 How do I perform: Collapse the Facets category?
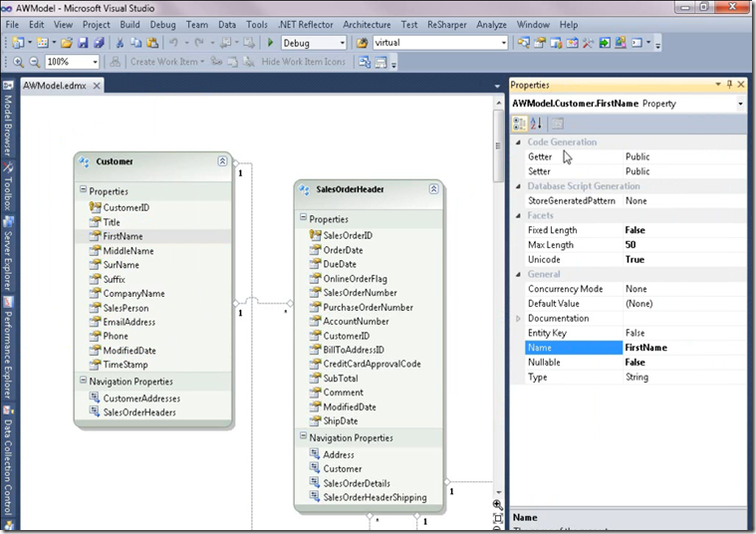click(518, 215)
